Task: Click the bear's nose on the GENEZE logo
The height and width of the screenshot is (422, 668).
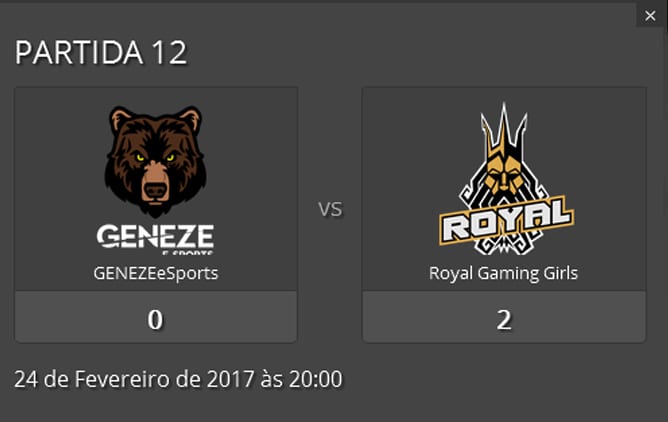Action: point(155,189)
